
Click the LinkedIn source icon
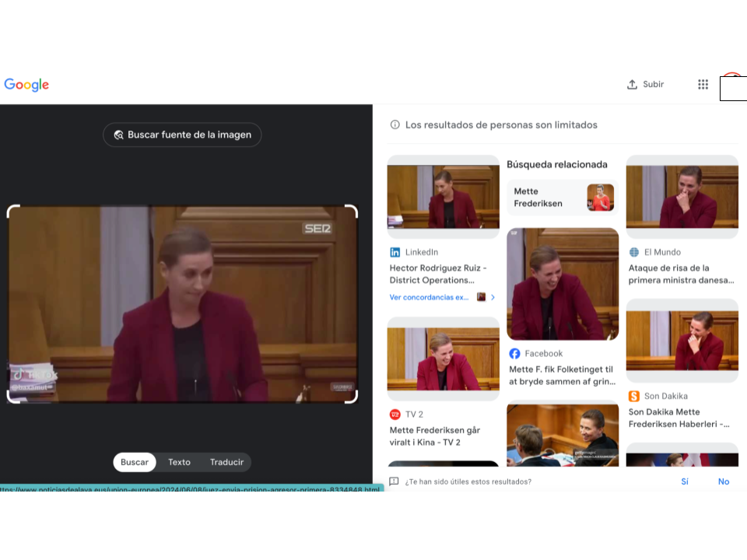click(x=395, y=252)
